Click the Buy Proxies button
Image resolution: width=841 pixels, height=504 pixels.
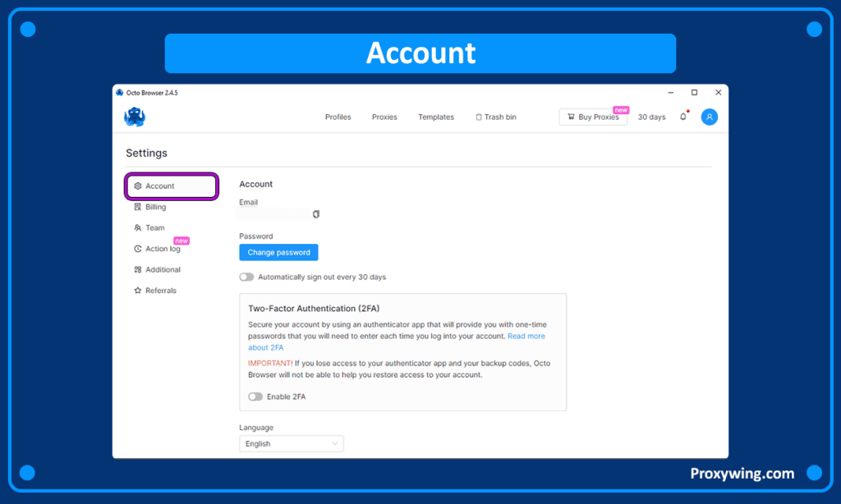coord(592,117)
